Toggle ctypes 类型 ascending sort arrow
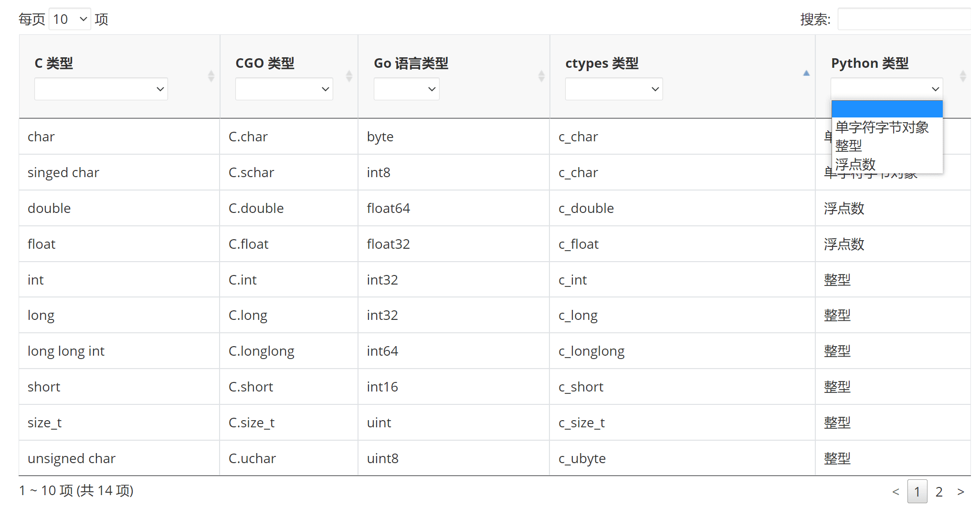The width and height of the screenshot is (980, 508). coord(806,73)
